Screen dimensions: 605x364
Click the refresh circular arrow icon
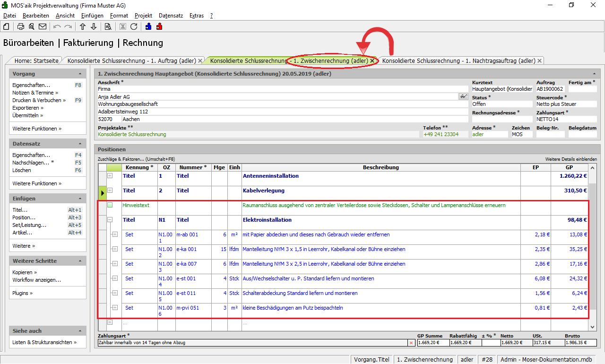pyautogui.click(x=134, y=26)
